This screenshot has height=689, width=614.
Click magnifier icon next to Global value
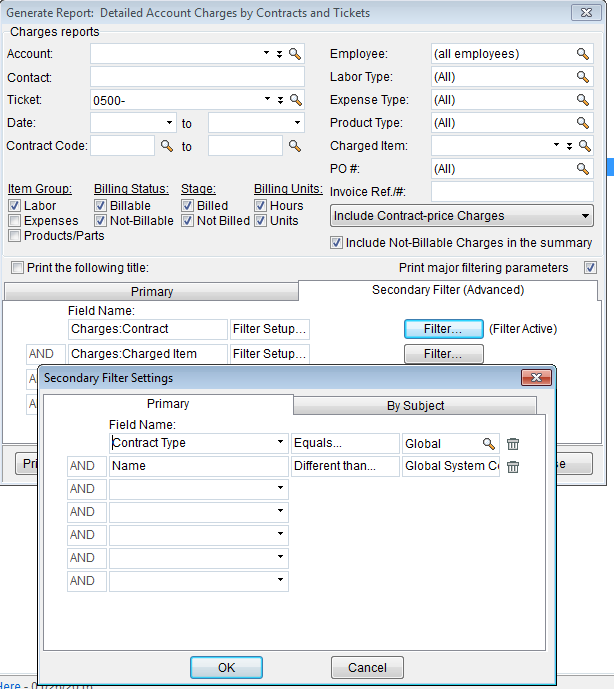(489, 444)
